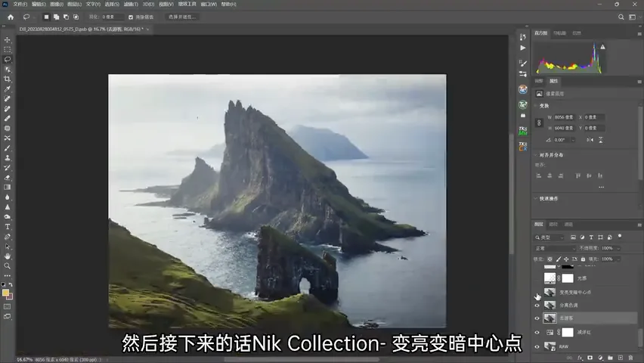
Task: Create a new layer icon
Action: [x=620, y=358]
